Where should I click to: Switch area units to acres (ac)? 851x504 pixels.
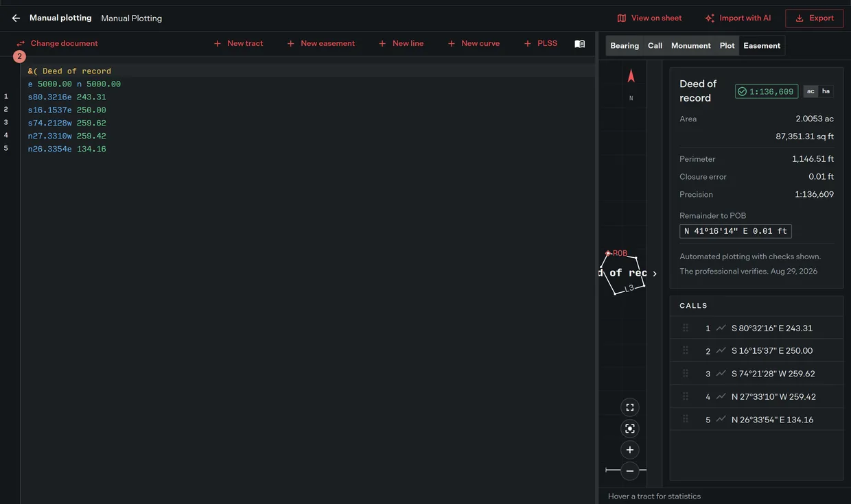(x=811, y=91)
